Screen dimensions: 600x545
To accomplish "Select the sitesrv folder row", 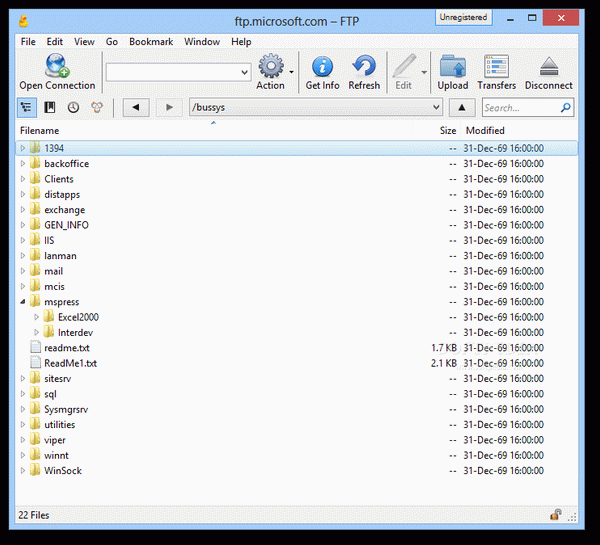I will [x=297, y=378].
